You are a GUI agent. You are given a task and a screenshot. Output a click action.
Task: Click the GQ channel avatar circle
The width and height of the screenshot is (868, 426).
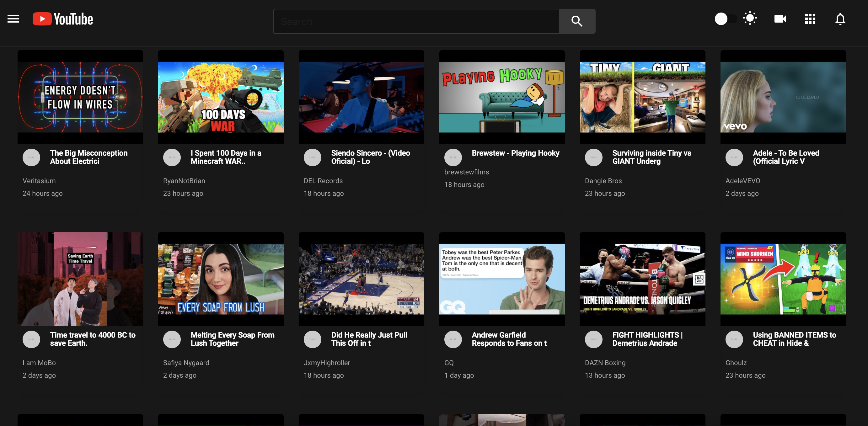[453, 339]
